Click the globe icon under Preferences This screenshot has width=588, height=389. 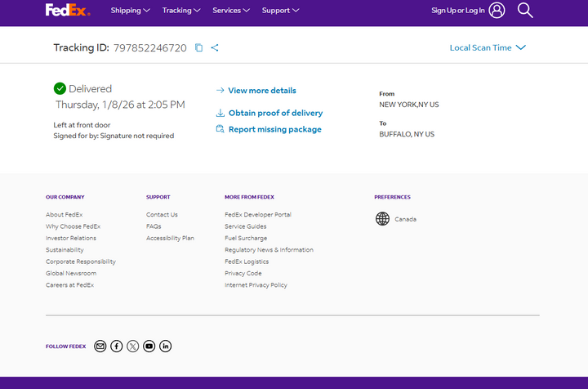[x=382, y=219]
